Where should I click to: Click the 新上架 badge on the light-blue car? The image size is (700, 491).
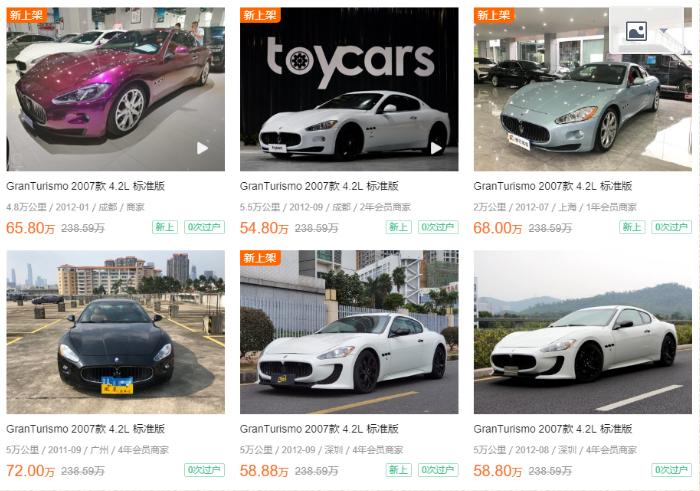click(x=494, y=15)
